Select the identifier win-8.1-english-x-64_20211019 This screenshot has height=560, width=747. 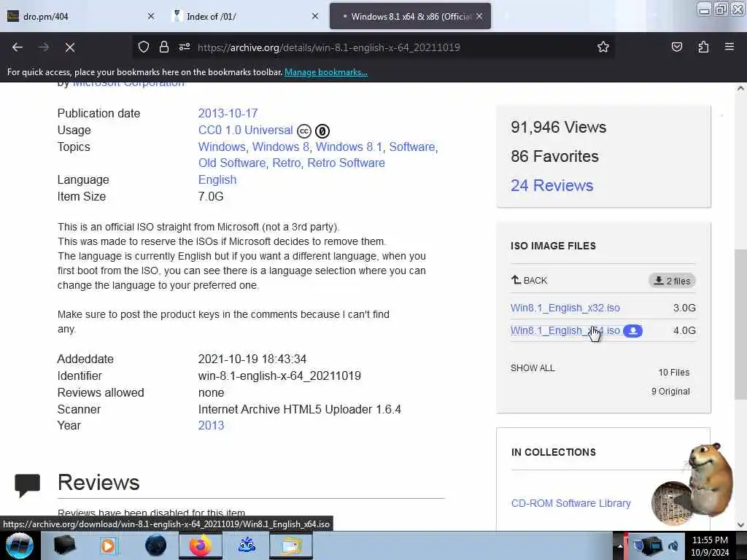(x=279, y=376)
